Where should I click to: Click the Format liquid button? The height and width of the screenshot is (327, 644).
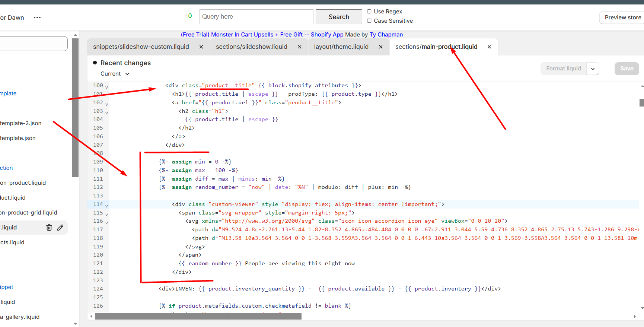tap(564, 69)
